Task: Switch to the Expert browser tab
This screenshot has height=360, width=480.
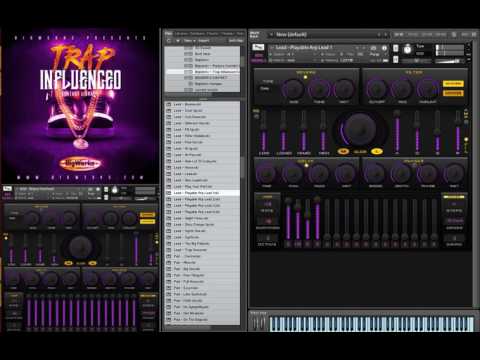Action: [x=212, y=34]
